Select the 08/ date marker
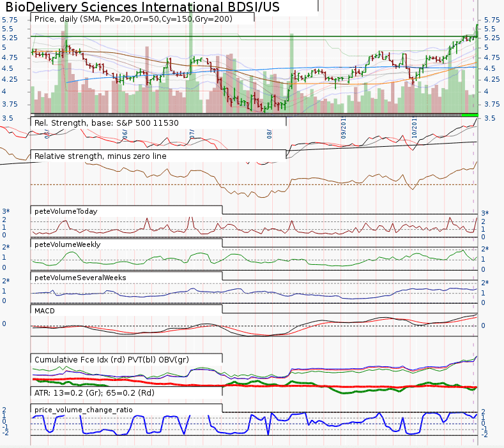 pyautogui.click(x=270, y=134)
